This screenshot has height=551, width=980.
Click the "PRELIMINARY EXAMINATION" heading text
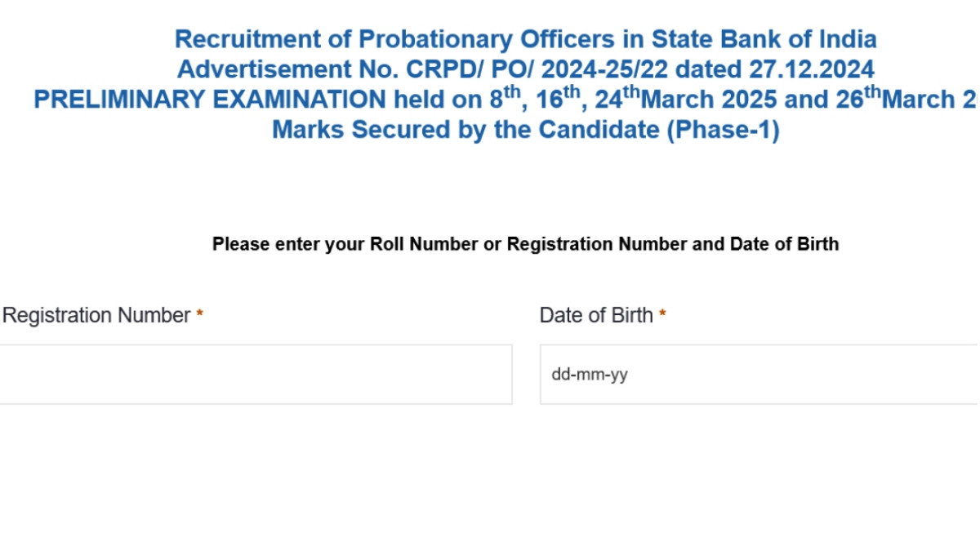point(209,100)
